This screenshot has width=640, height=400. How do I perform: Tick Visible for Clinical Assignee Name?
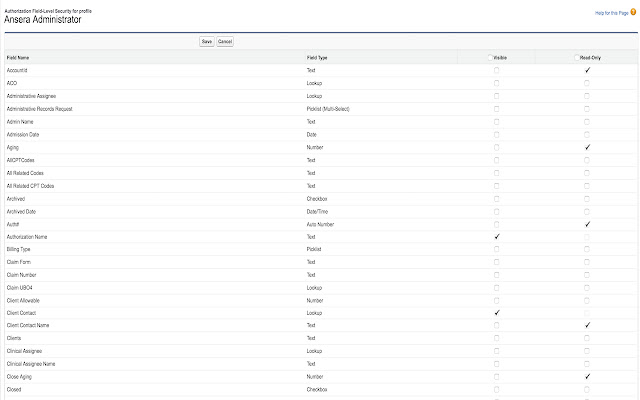click(x=496, y=364)
